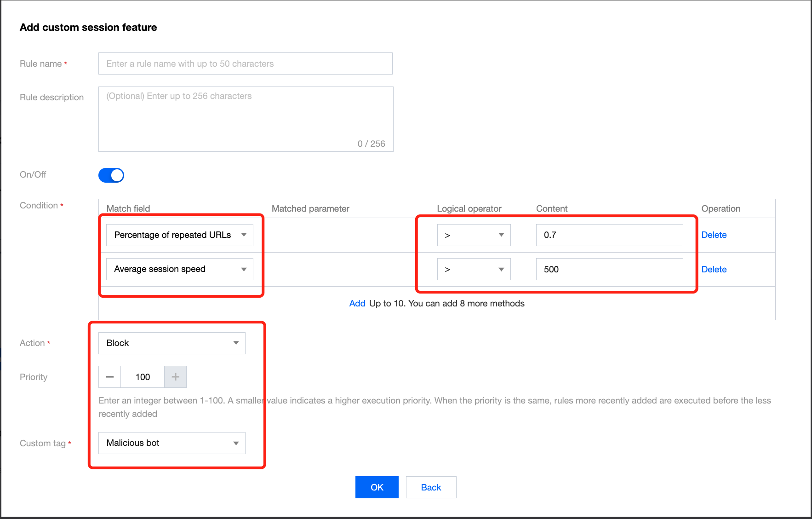Open the Percentage of repeated URLs dropdown
This screenshot has width=812, height=519.
click(179, 235)
